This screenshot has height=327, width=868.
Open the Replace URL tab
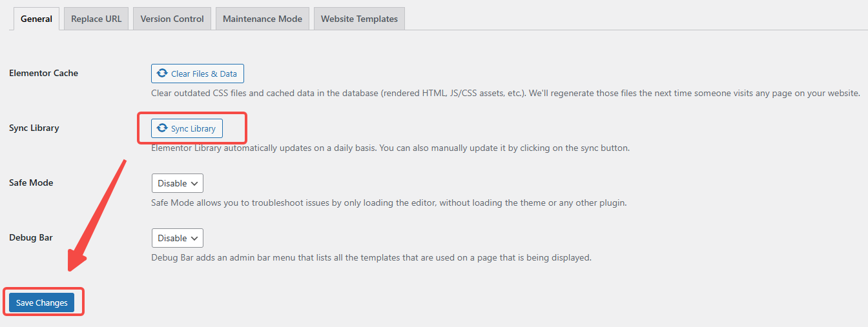click(96, 19)
